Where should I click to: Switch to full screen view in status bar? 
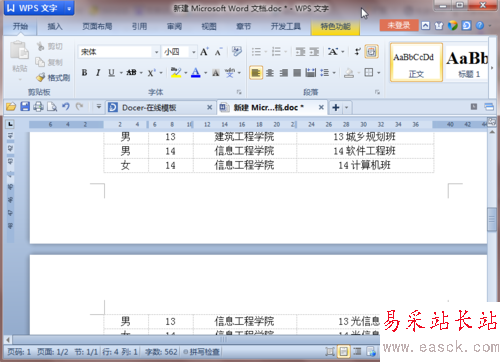tap(330, 351)
